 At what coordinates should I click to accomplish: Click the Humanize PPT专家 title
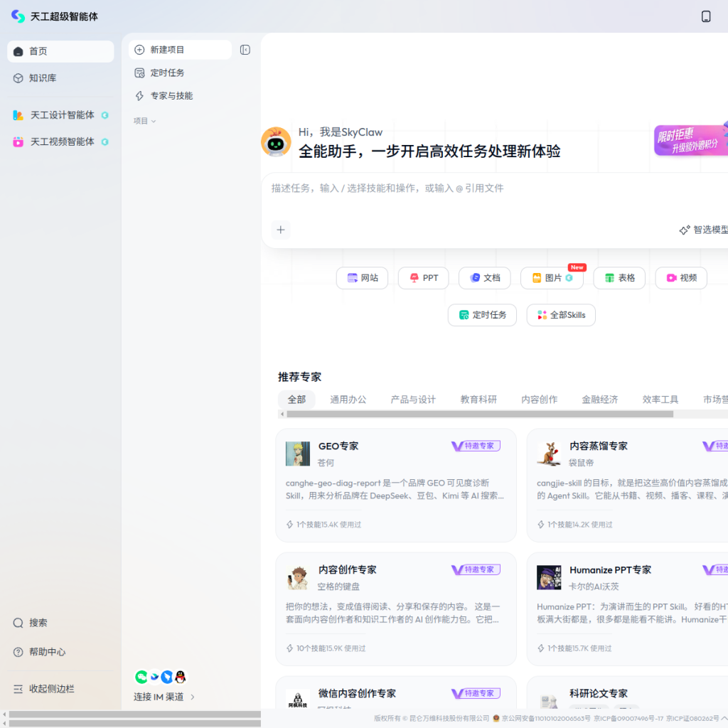(610, 569)
